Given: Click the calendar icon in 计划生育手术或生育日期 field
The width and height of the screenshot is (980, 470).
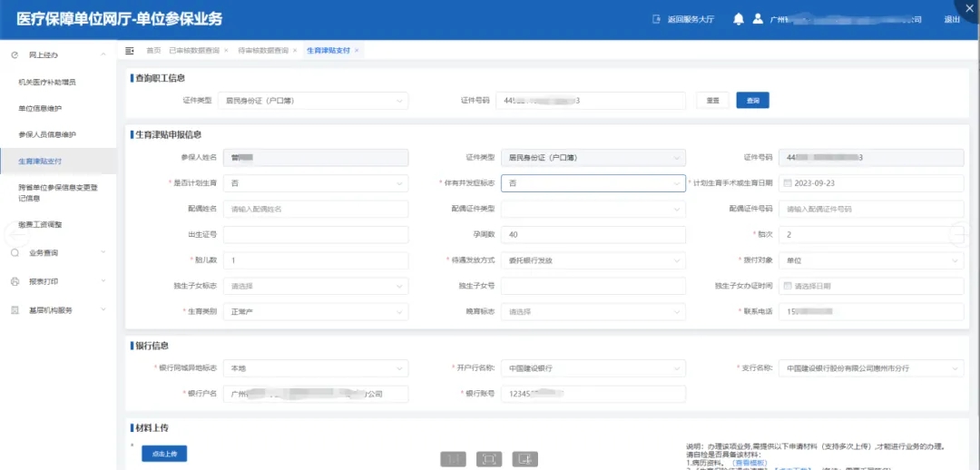Looking at the screenshot, I should 787,183.
